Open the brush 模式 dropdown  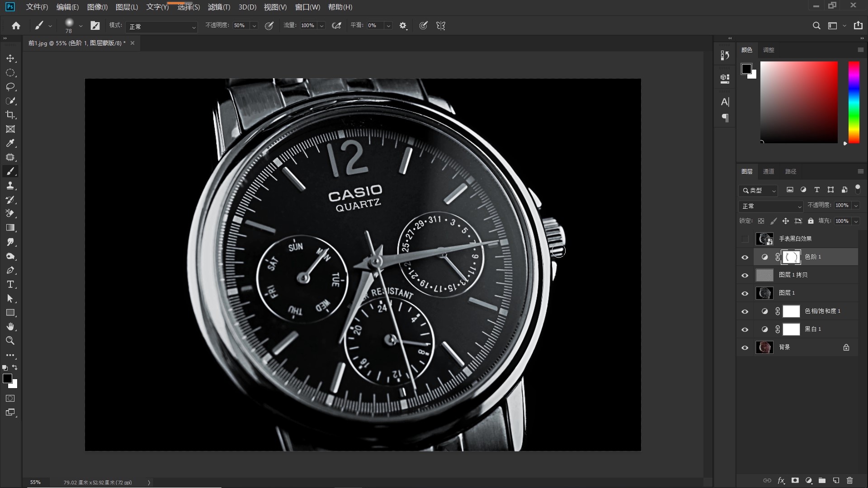point(161,27)
